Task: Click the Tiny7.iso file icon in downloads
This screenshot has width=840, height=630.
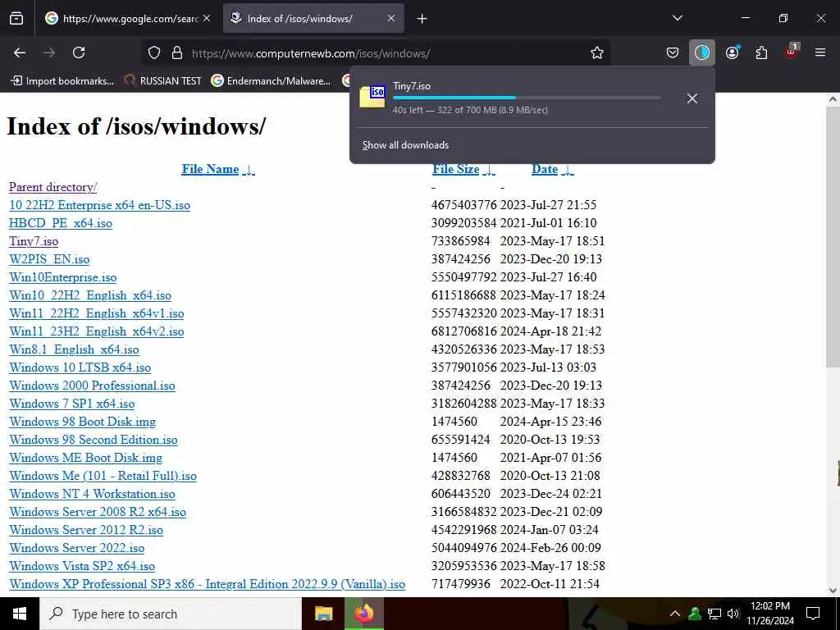Action: [x=373, y=97]
